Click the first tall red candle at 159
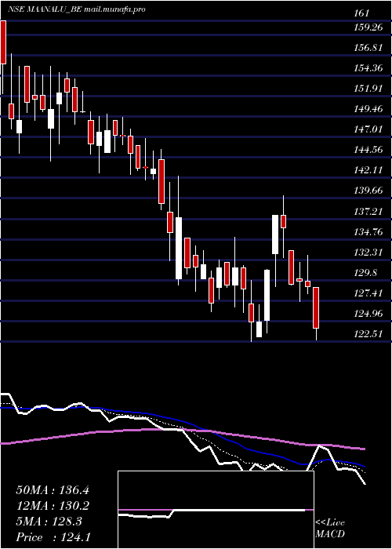 (x=3, y=42)
